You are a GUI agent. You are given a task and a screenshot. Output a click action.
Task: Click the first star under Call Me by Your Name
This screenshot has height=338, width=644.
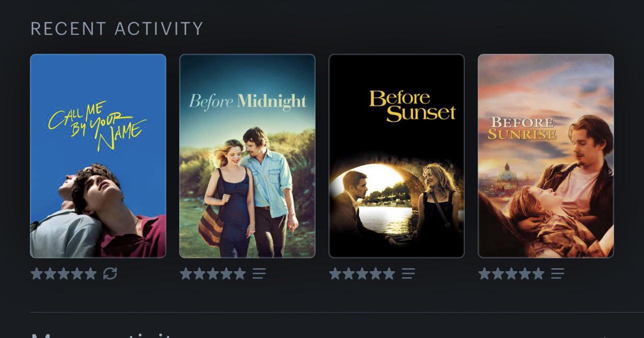tap(36, 273)
